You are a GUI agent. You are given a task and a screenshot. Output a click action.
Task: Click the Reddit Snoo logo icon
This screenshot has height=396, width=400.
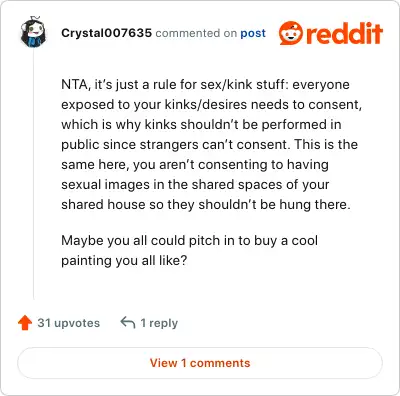(x=291, y=33)
